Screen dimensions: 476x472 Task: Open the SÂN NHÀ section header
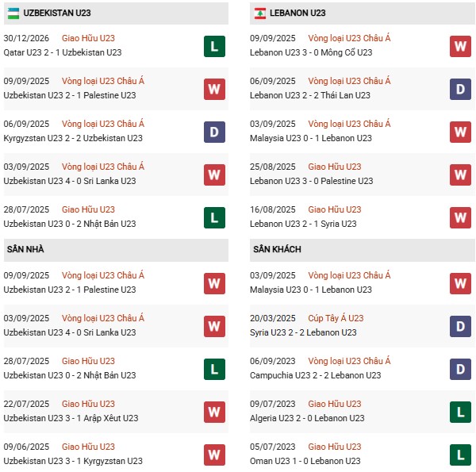26,249
